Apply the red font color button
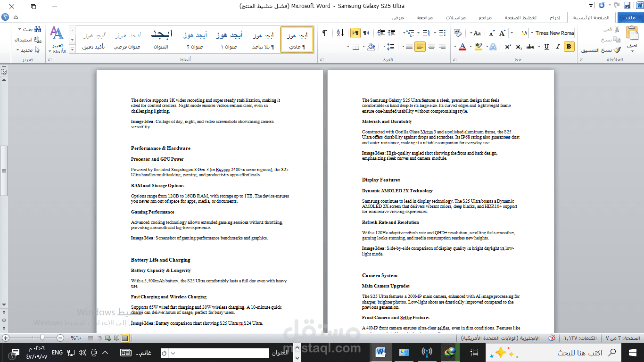 [x=462, y=47]
